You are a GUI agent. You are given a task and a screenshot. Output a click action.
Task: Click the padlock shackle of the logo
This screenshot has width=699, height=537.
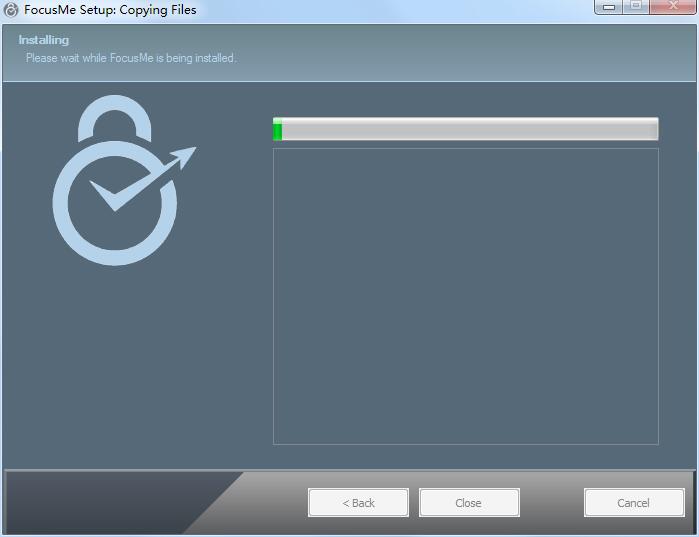115,117
